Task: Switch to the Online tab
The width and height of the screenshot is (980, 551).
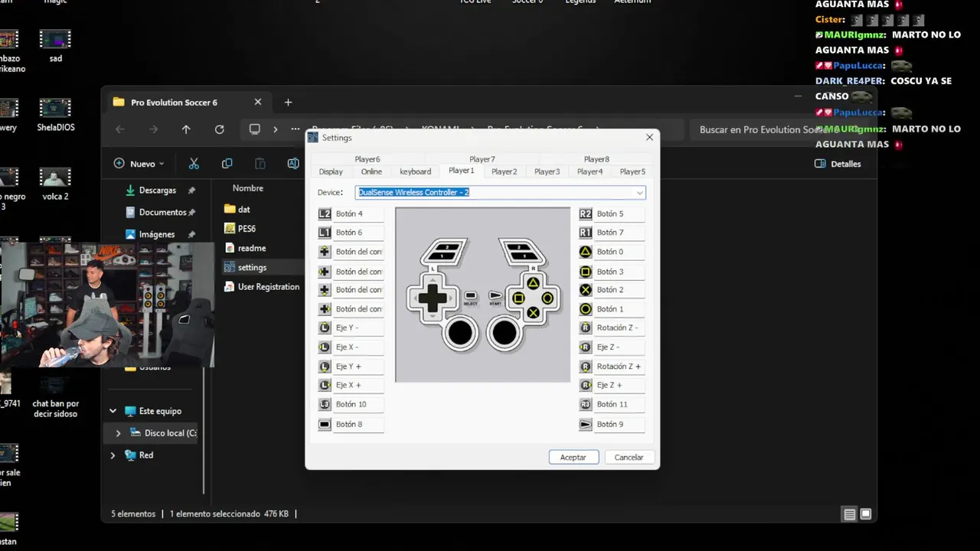Action: 371,171
